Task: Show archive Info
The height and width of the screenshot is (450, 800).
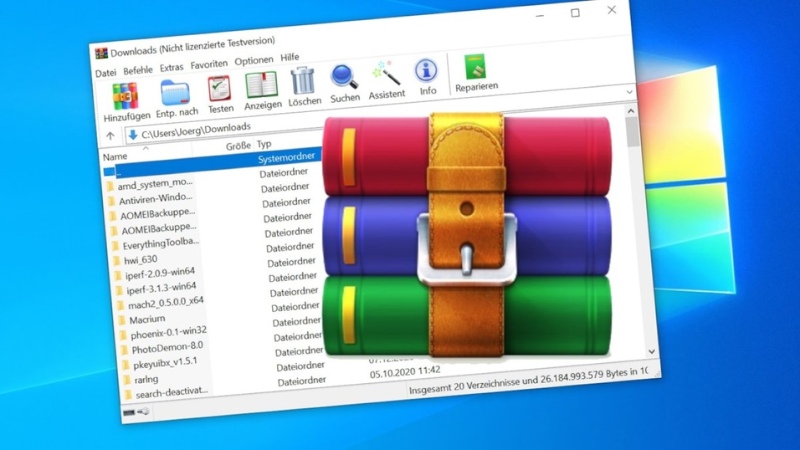Action: (x=427, y=73)
